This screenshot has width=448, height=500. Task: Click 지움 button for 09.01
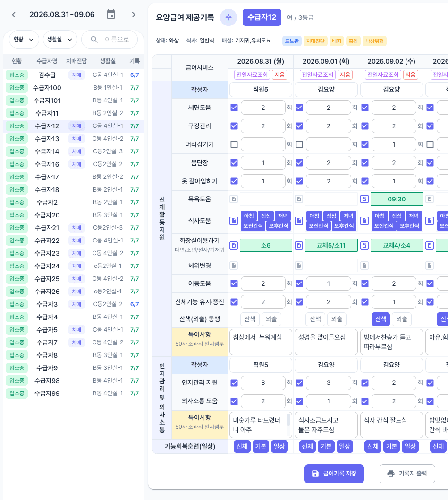click(345, 75)
